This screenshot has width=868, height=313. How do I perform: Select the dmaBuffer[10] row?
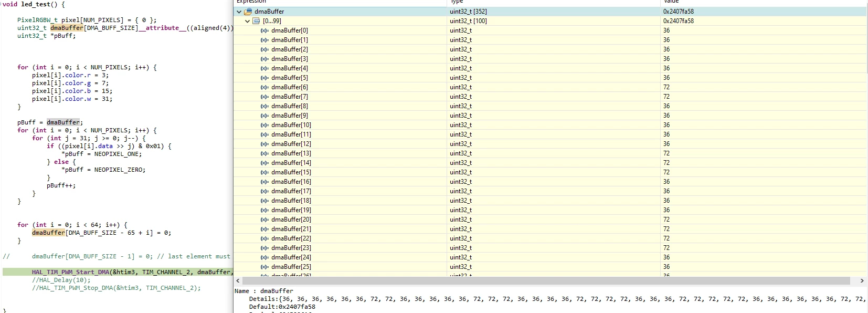(x=550, y=125)
